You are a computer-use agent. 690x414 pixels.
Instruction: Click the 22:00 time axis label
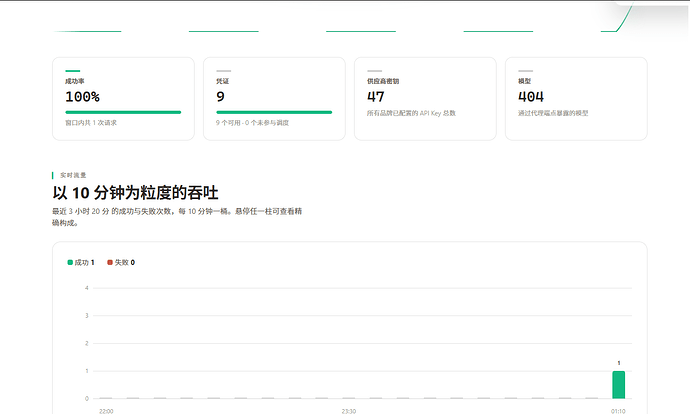coord(106,411)
